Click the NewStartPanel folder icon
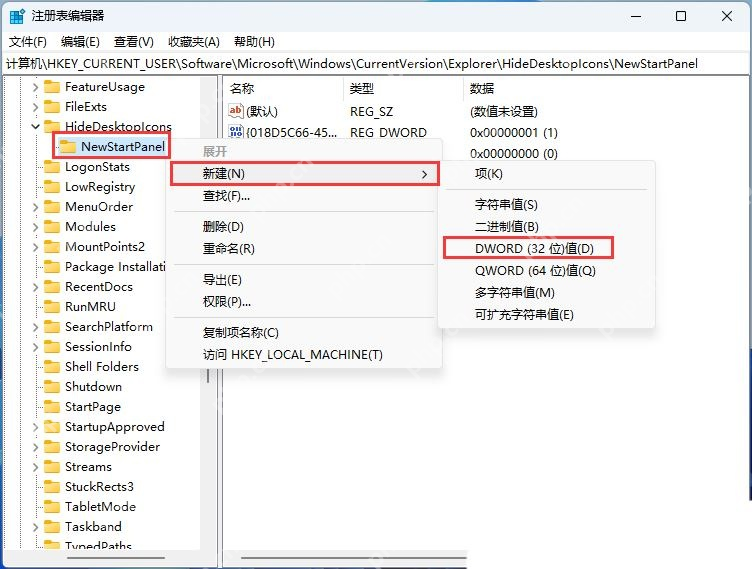Viewport: 752px width, 569px height. [68, 146]
